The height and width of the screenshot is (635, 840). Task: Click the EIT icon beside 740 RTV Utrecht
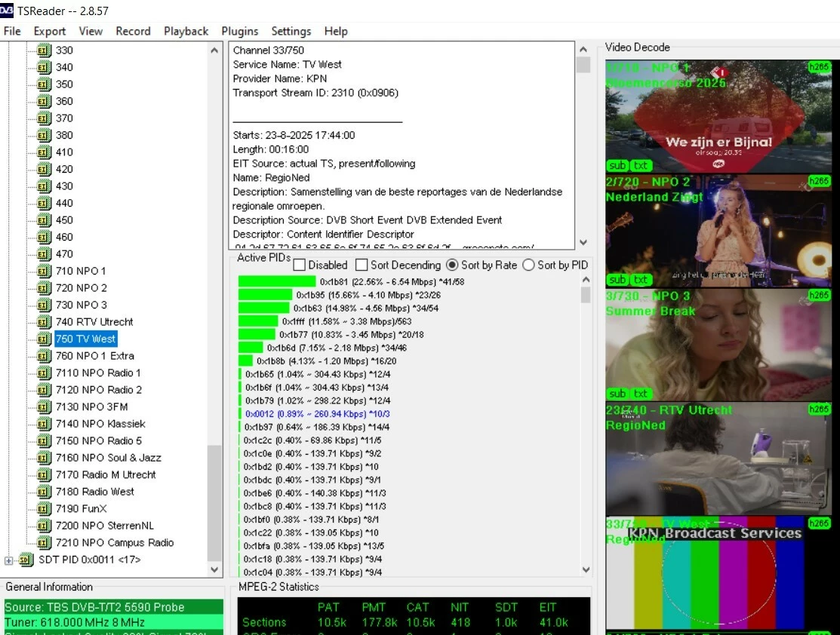[x=44, y=322]
